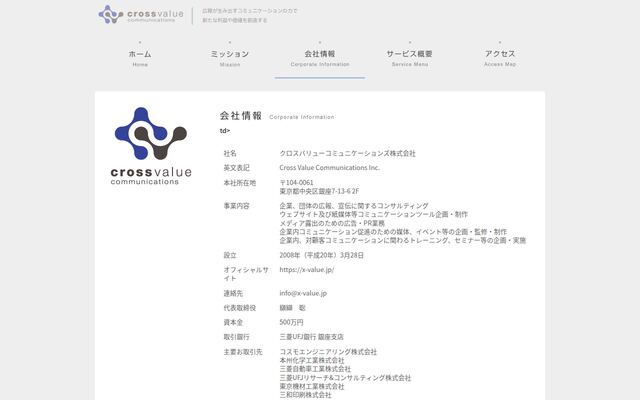Viewport: 640px width, 400px height.
Task: Click the address line 東京都中央区銀座7-13-6 2F
Action: (x=319, y=191)
